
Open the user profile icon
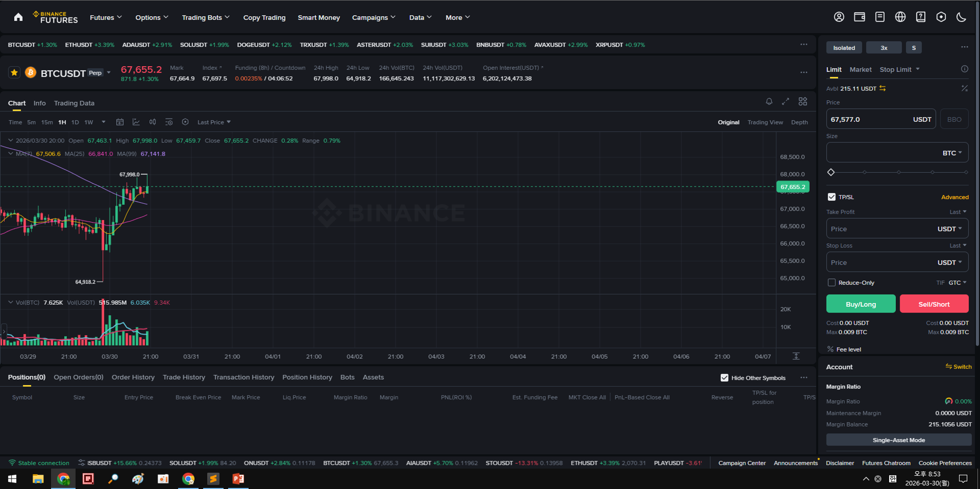839,17
